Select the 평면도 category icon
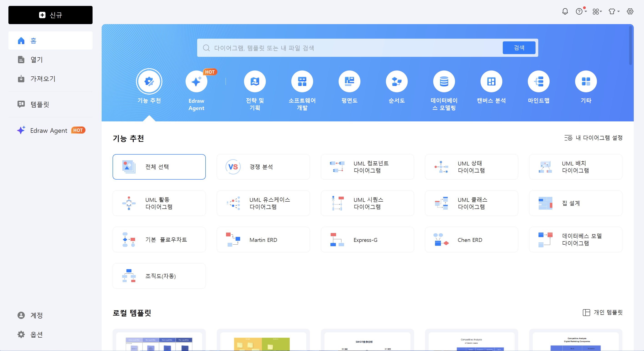This screenshot has height=351, width=644. [x=349, y=82]
